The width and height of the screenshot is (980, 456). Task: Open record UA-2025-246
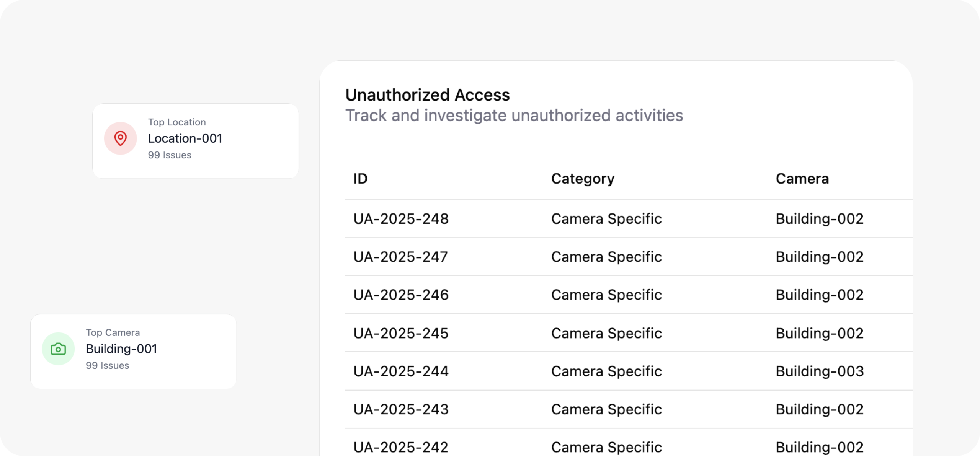[x=400, y=295]
